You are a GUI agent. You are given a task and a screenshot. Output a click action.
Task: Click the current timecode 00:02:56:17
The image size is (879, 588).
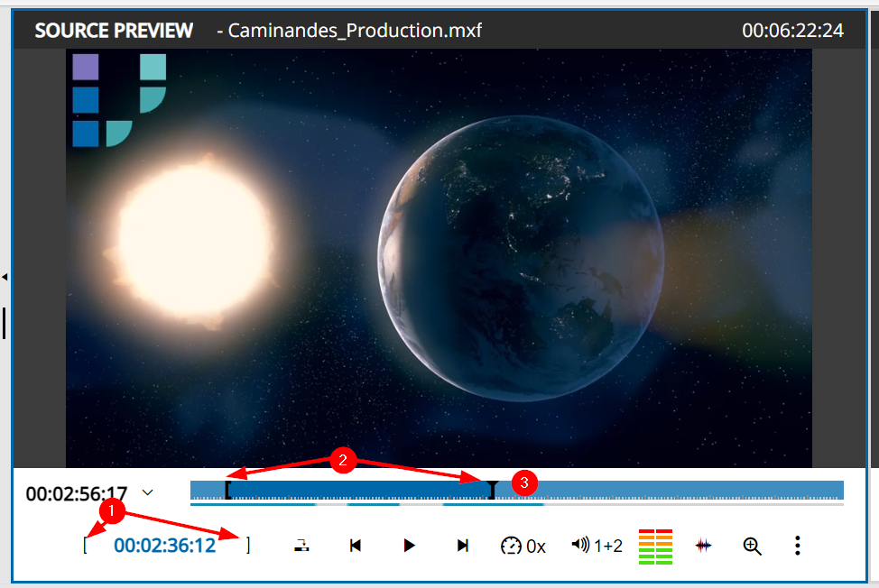point(77,493)
